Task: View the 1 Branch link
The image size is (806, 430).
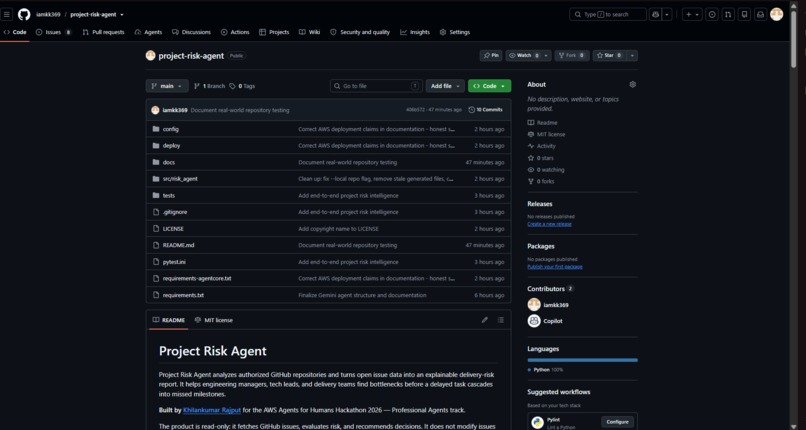Action: [x=209, y=86]
